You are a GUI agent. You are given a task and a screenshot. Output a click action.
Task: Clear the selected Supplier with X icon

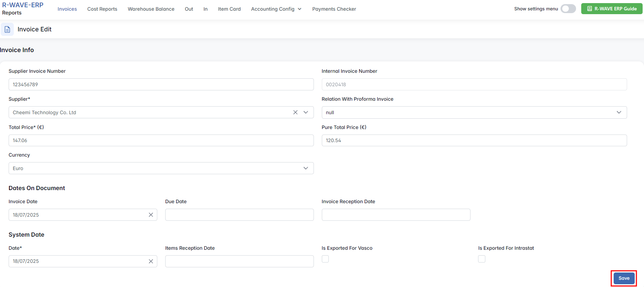(295, 112)
